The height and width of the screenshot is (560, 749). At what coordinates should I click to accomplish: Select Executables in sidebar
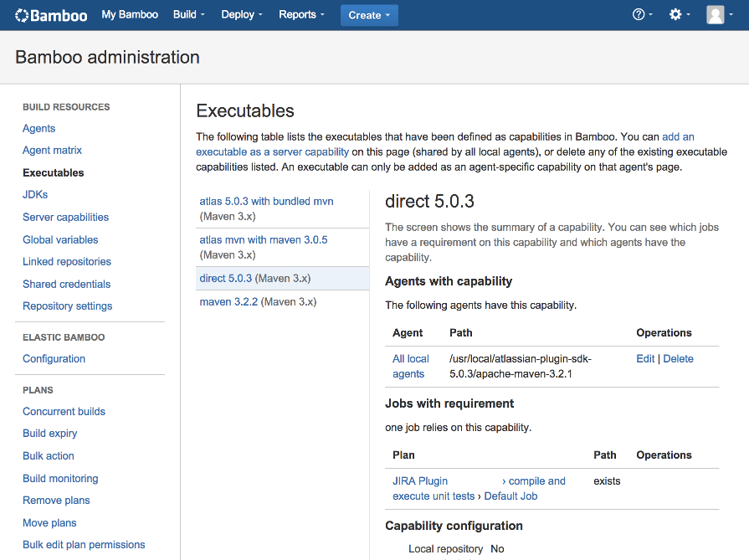coord(53,172)
